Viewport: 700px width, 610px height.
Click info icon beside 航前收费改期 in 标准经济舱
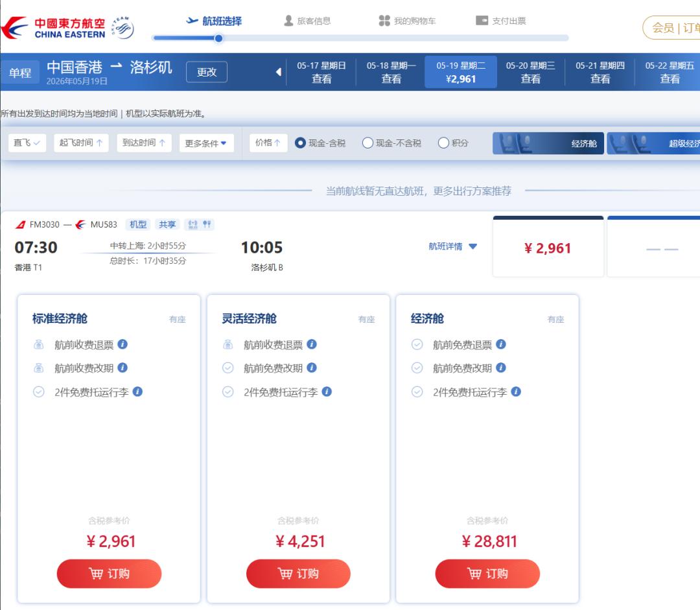tap(122, 368)
